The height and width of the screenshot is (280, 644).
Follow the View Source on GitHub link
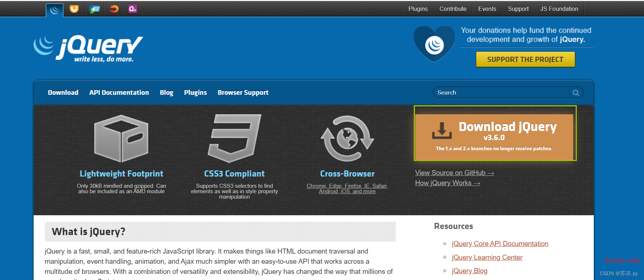pos(454,173)
